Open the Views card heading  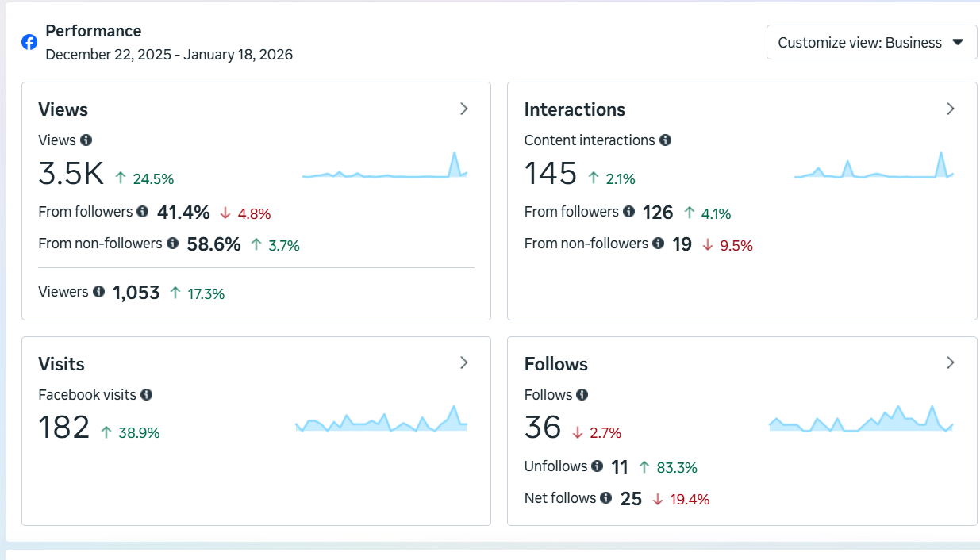pyautogui.click(x=63, y=109)
